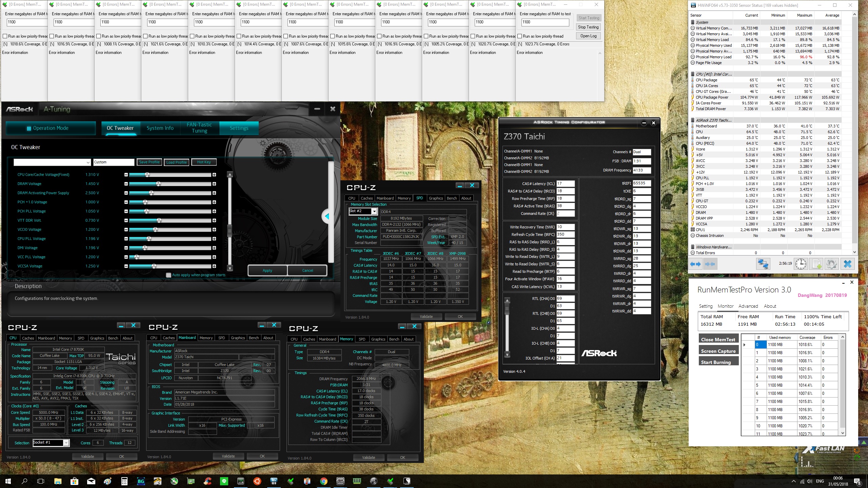The image size is (868, 488).
Task: Click minus icon for VCCIO Voltage
Action: point(126,230)
